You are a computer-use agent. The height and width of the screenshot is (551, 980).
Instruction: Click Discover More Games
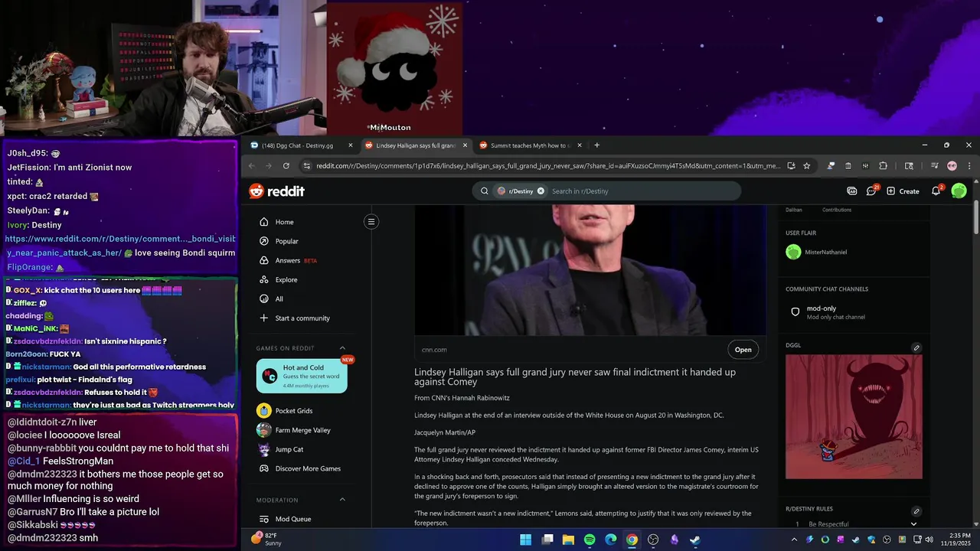coord(307,468)
